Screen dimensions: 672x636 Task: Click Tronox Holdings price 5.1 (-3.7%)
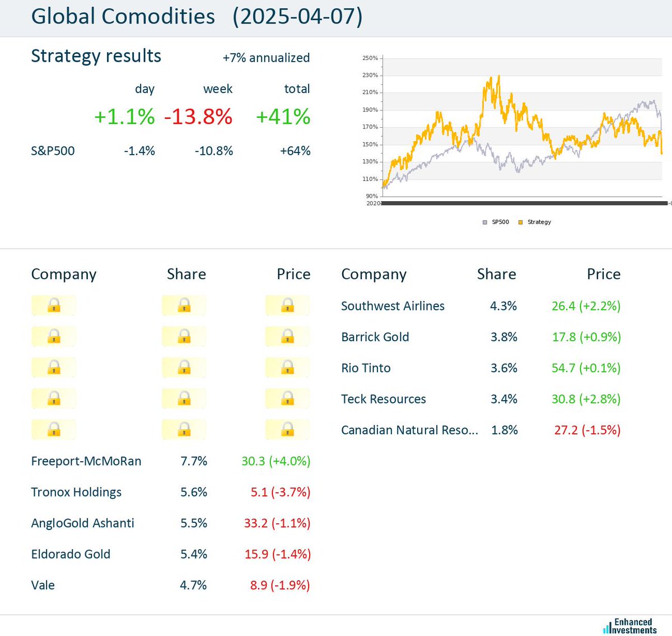tap(281, 492)
